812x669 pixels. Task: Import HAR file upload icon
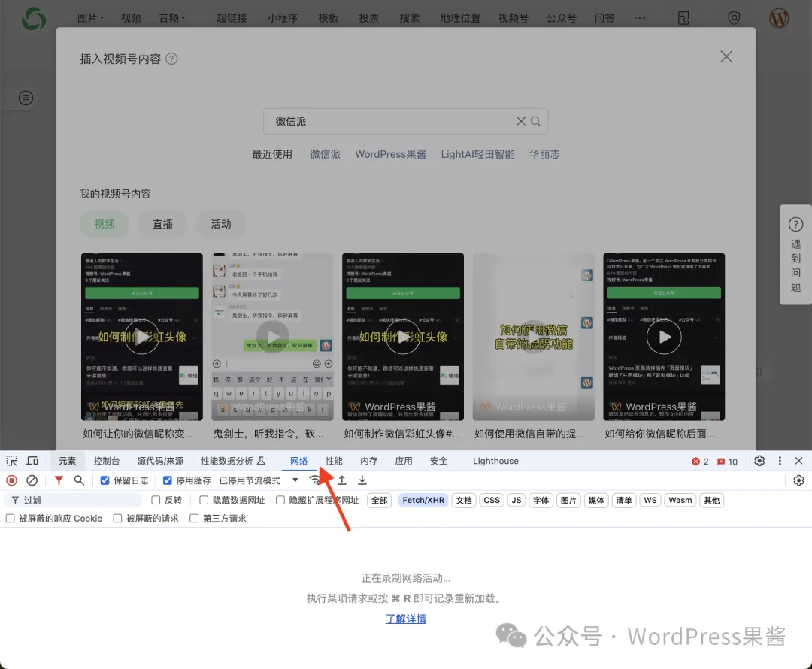(342, 480)
